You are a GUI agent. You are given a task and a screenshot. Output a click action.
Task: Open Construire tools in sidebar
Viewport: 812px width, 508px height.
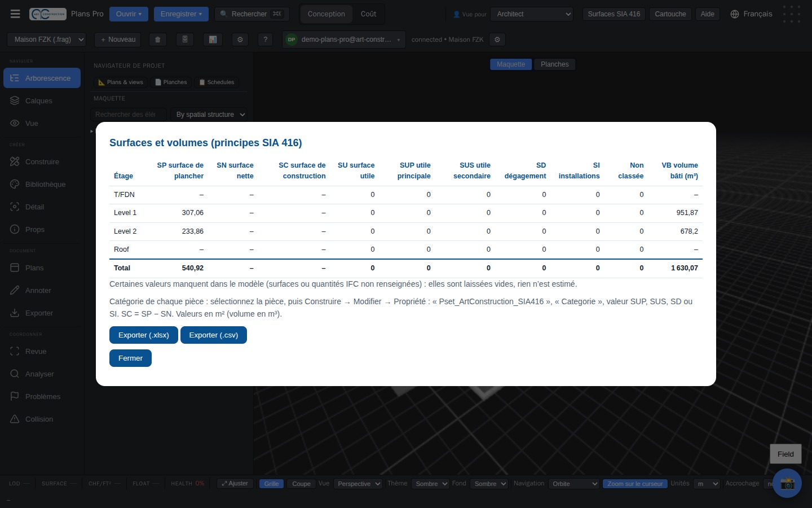pyautogui.click(x=42, y=162)
